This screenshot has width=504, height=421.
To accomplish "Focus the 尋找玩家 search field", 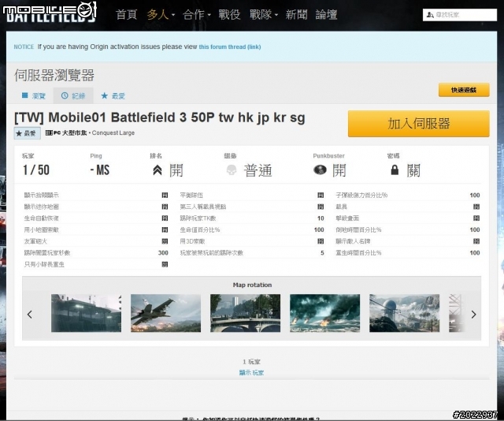I will [460, 15].
